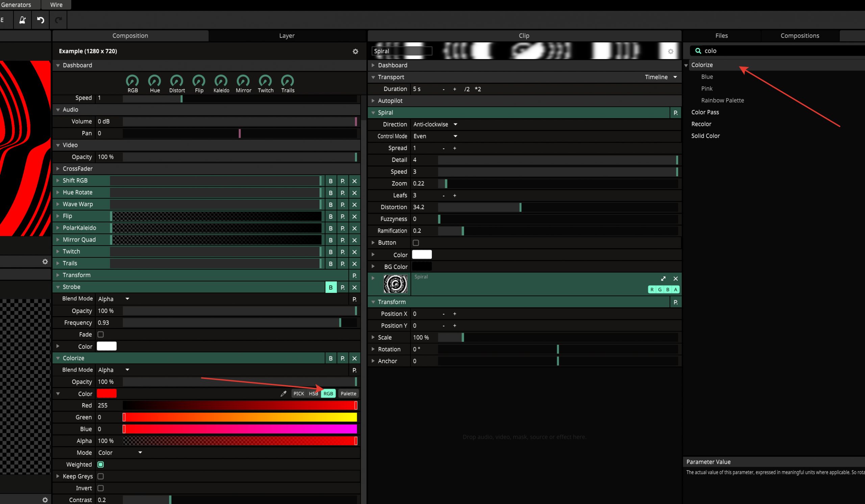Open the Transport Timeline dropdown

[661, 77]
